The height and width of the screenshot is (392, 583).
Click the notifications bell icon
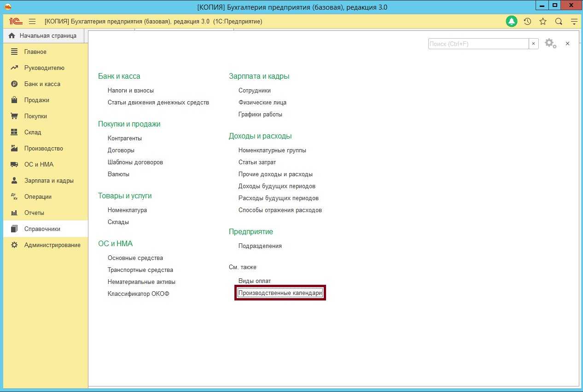tap(512, 22)
